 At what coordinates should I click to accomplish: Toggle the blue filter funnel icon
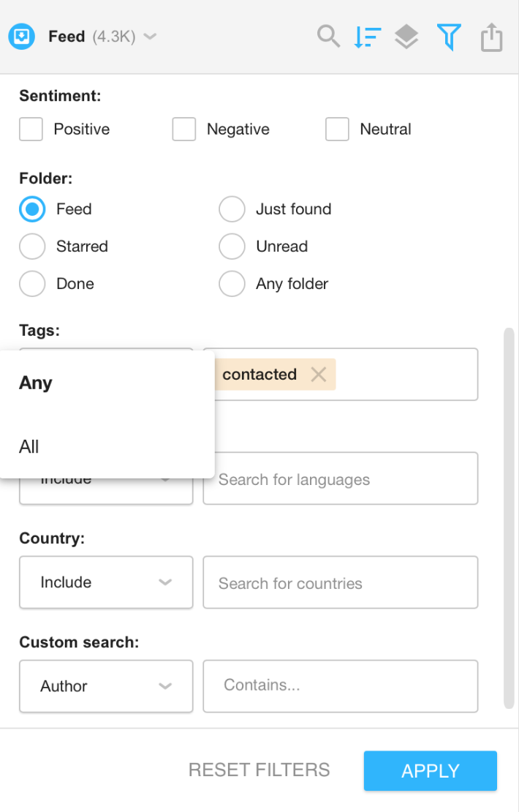coord(449,37)
